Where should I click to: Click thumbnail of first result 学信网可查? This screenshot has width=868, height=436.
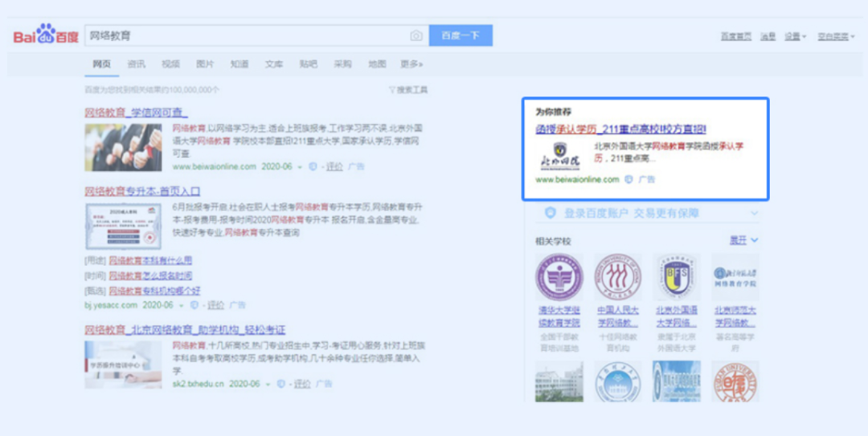[124, 147]
